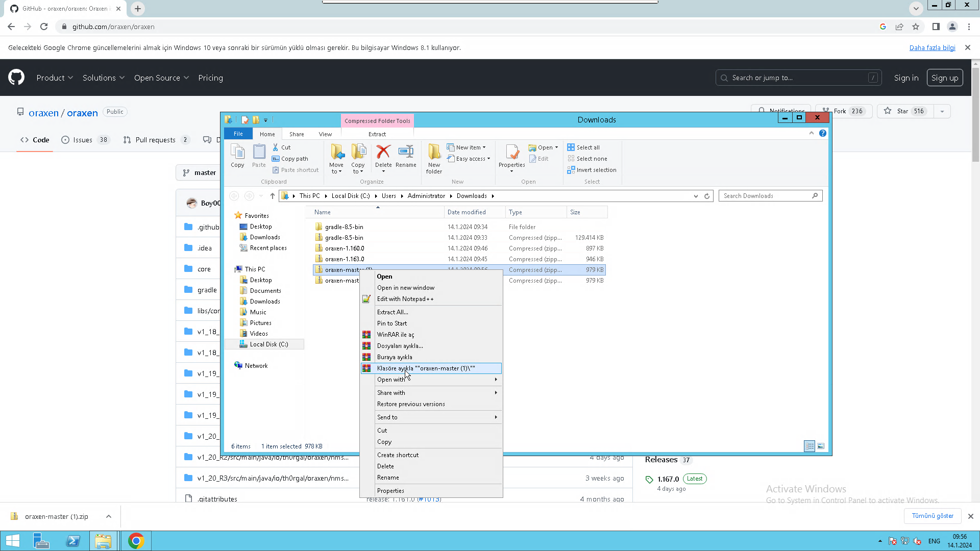This screenshot has width=980, height=551.
Task: Click Select all in ribbon
Action: coord(583,147)
